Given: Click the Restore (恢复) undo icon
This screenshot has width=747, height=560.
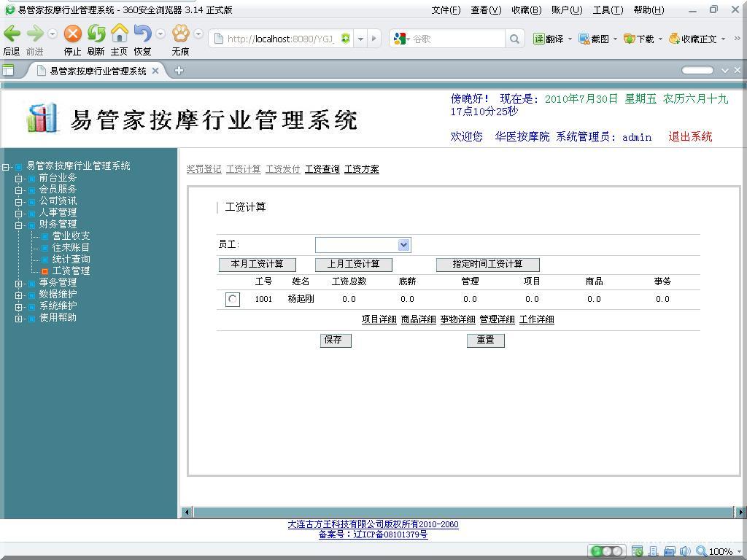Looking at the screenshot, I should pos(142,34).
